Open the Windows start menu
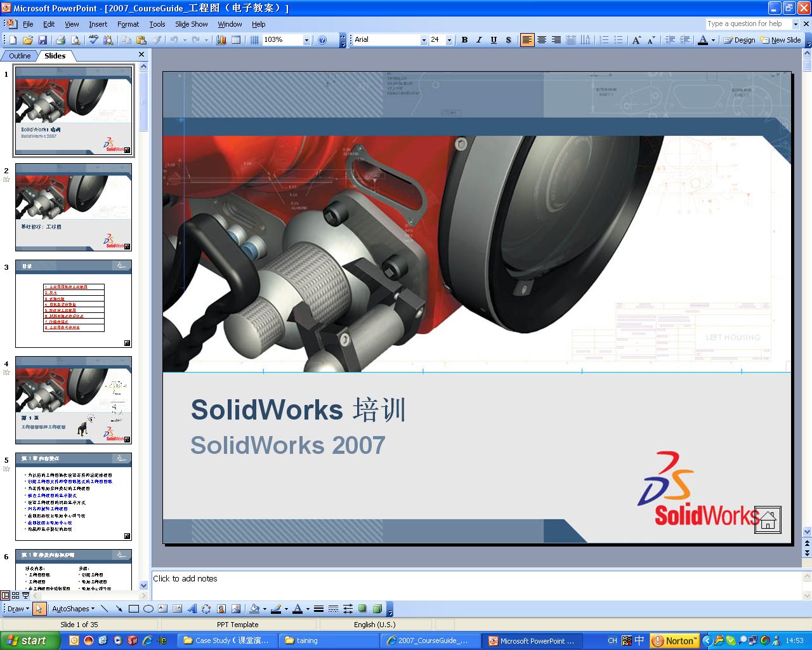 coord(30,640)
